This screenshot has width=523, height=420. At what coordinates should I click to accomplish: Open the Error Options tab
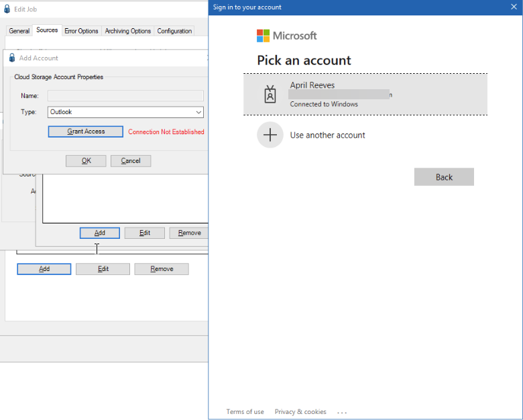click(81, 31)
